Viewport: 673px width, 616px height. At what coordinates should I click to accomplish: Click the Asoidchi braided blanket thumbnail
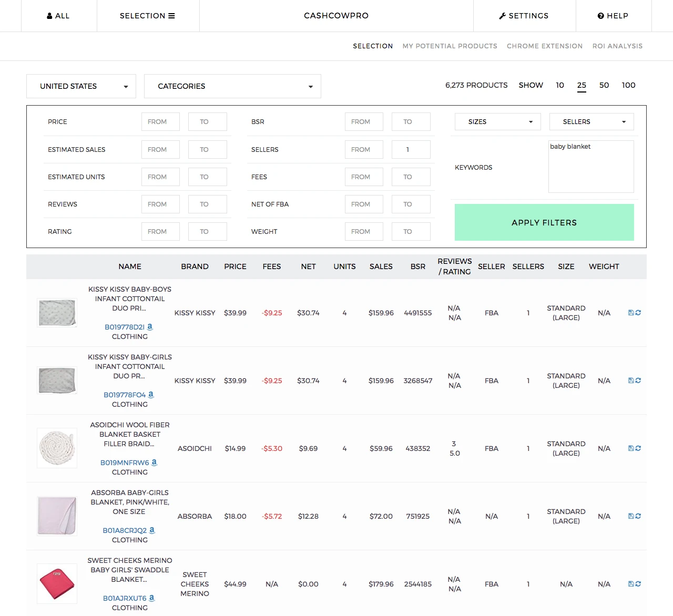57,448
